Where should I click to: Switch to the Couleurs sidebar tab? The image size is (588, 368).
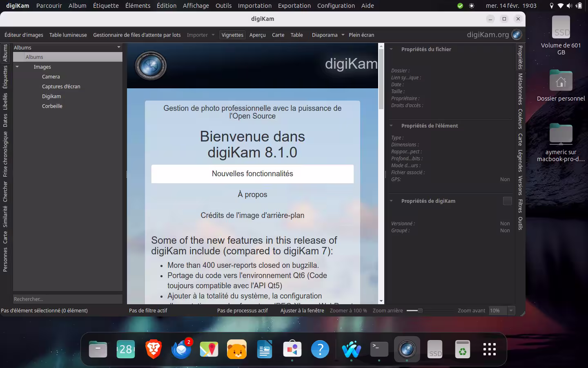(520, 119)
